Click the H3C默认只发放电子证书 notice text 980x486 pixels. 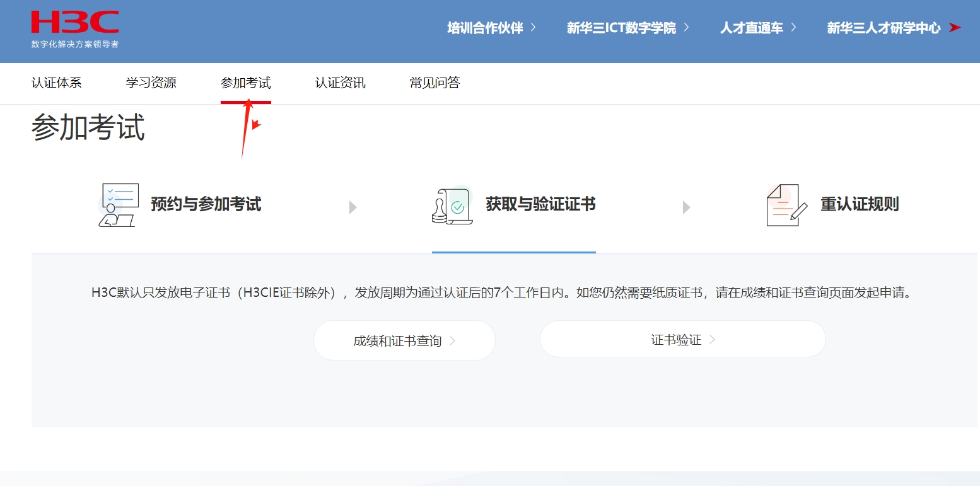click(503, 293)
